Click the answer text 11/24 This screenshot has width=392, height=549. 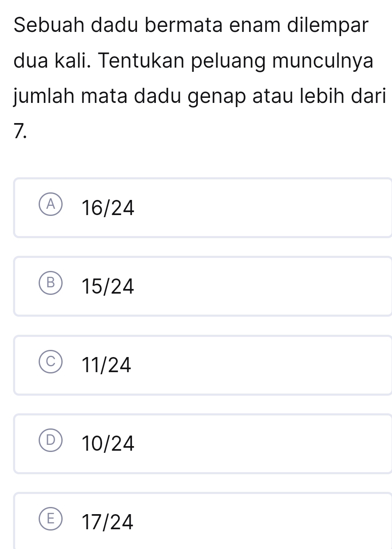click(107, 365)
